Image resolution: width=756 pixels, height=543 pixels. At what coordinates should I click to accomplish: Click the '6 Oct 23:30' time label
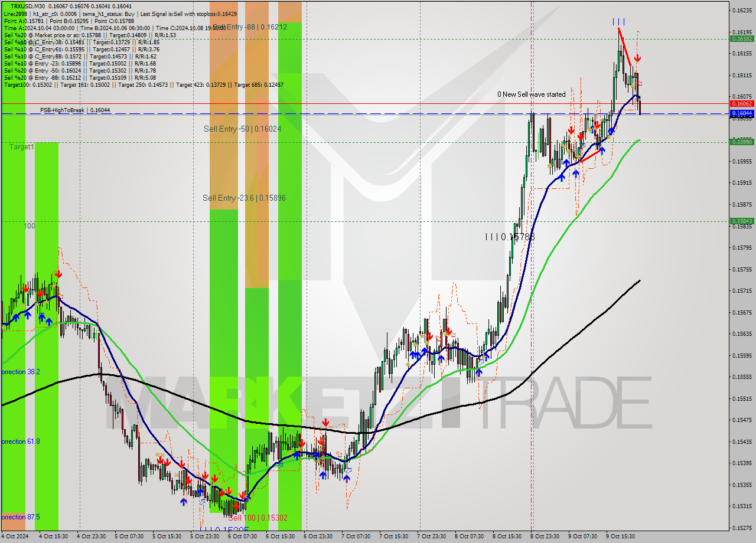pyautogui.click(x=318, y=537)
